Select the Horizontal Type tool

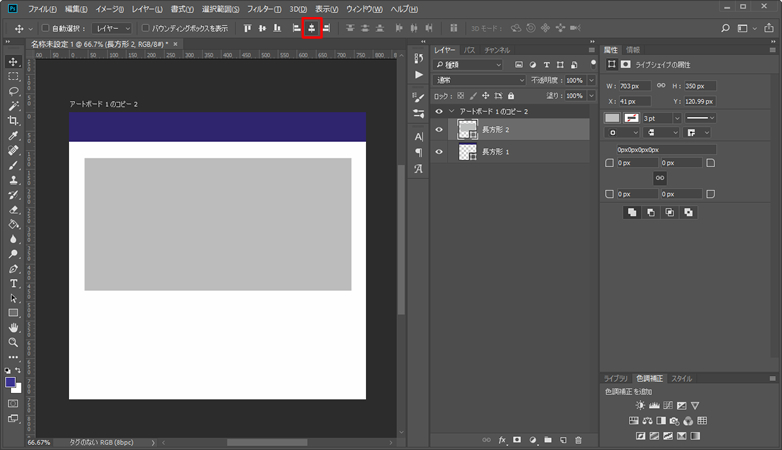tap(13, 283)
